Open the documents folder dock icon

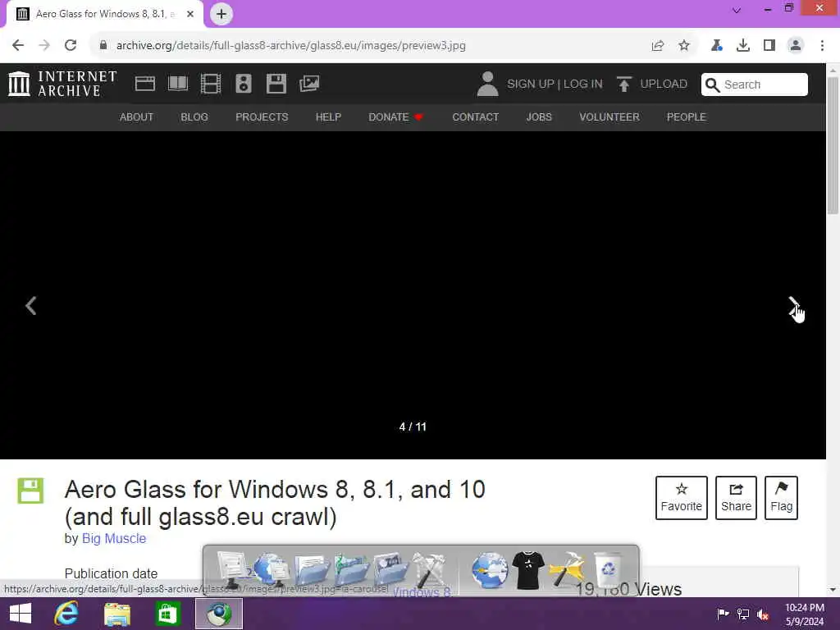[312, 570]
